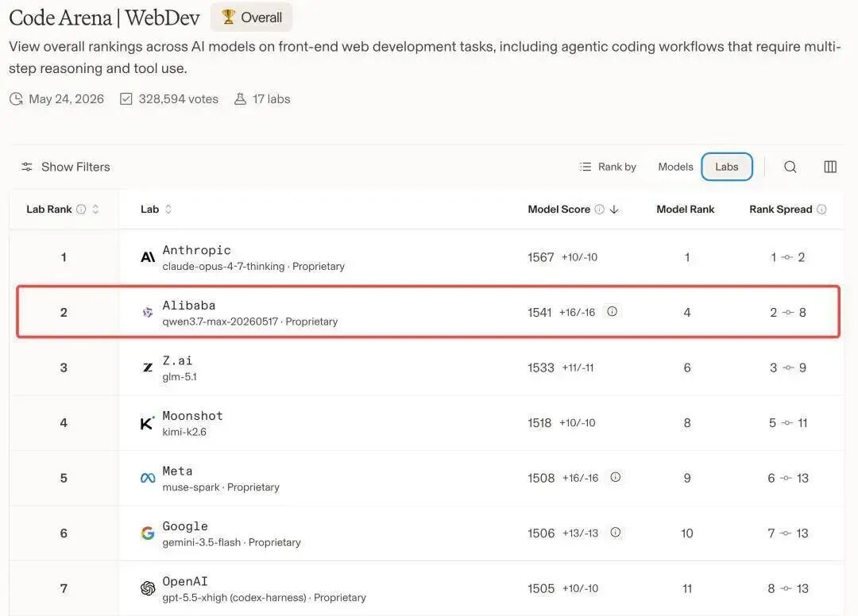Open the column layout icon
Viewport: 858px width, 616px height.
[x=830, y=167]
